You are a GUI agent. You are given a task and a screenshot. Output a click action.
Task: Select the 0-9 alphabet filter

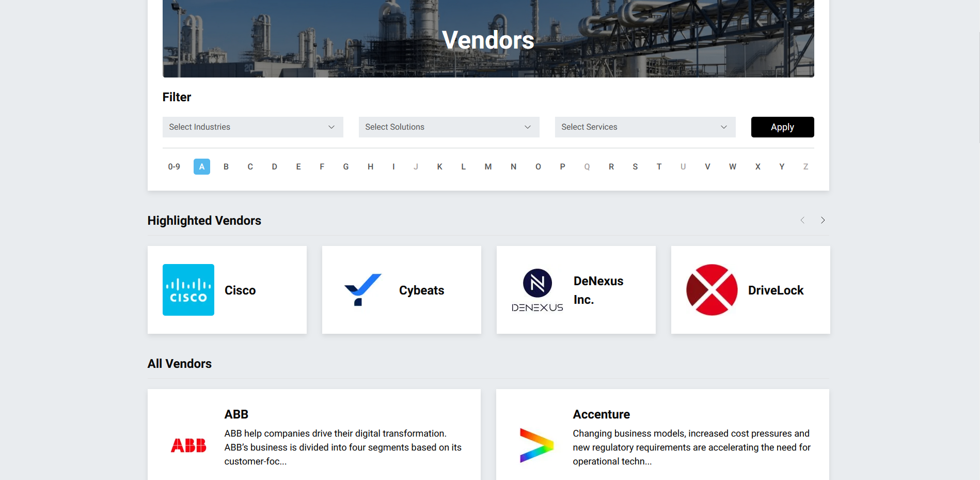(174, 166)
